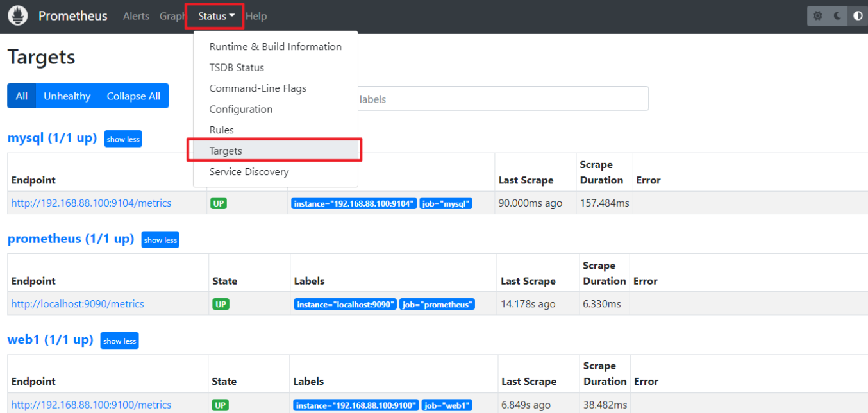Select Command-Line Flags menu entry
The width and height of the screenshot is (868, 413).
(x=275, y=88)
